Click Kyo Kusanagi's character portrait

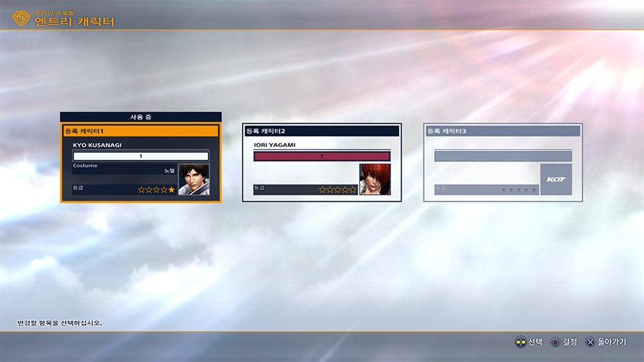tap(193, 179)
